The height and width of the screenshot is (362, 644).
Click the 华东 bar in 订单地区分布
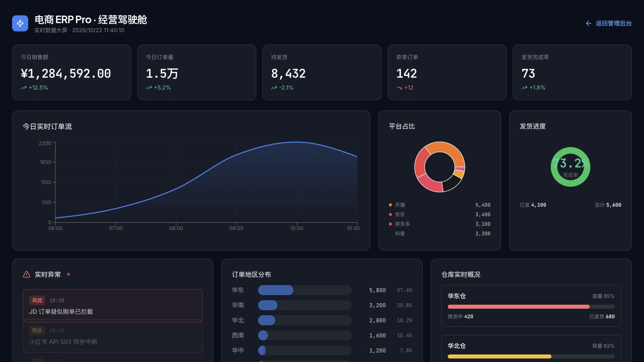(x=276, y=290)
